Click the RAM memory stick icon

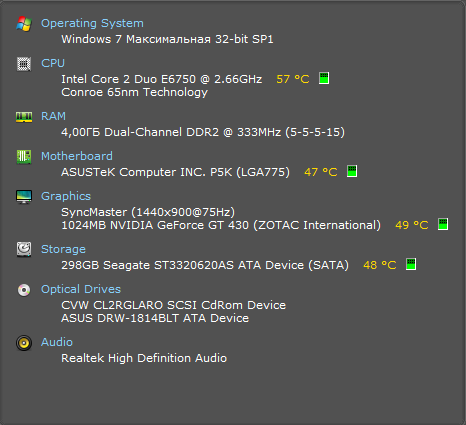pyautogui.click(x=24, y=117)
